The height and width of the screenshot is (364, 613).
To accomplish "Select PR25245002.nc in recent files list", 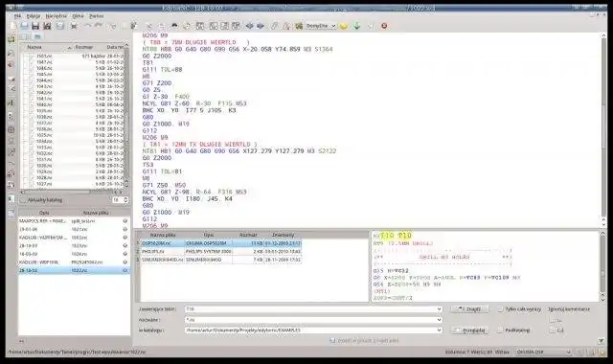I will (x=74, y=262).
